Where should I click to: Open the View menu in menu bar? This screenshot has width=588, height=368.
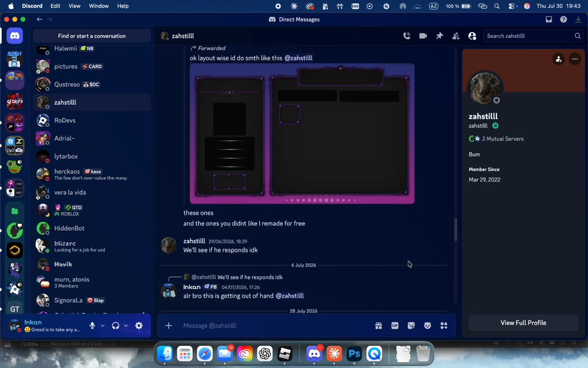(74, 6)
